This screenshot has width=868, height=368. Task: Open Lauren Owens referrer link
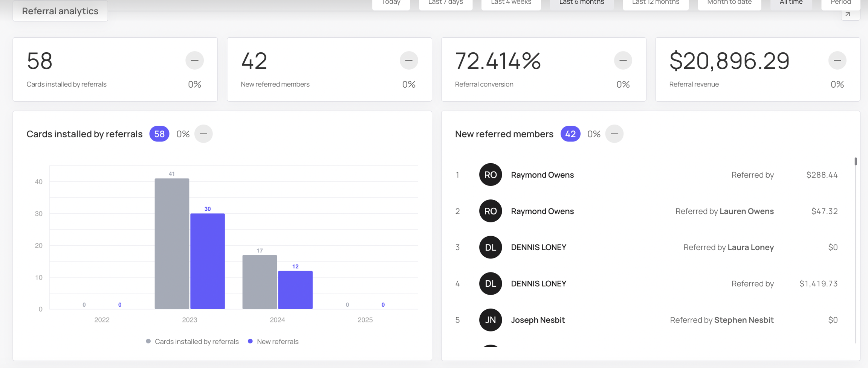[746, 211]
